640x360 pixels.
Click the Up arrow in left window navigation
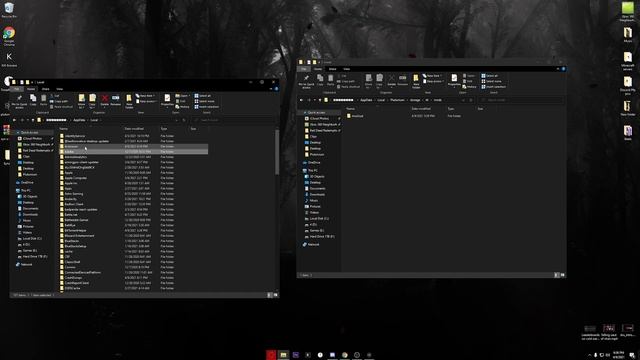(33, 120)
